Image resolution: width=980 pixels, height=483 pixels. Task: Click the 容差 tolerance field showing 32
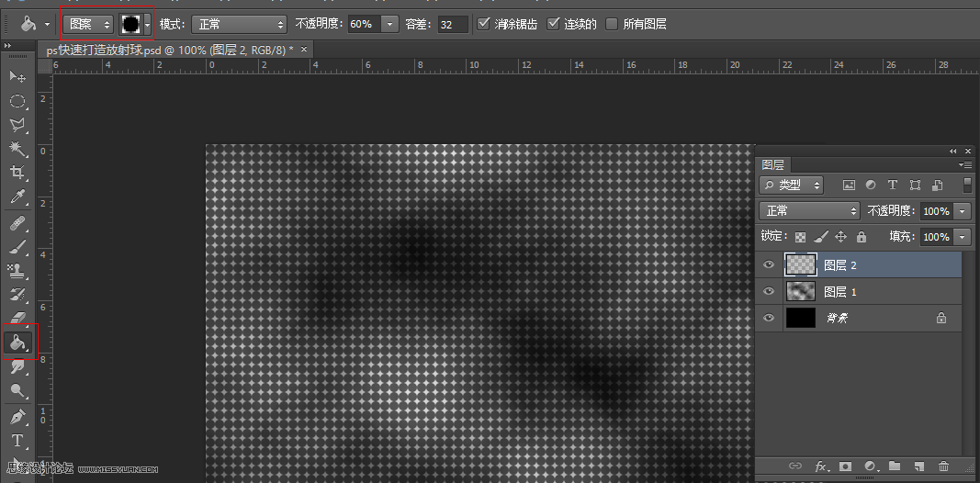(x=453, y=25)
